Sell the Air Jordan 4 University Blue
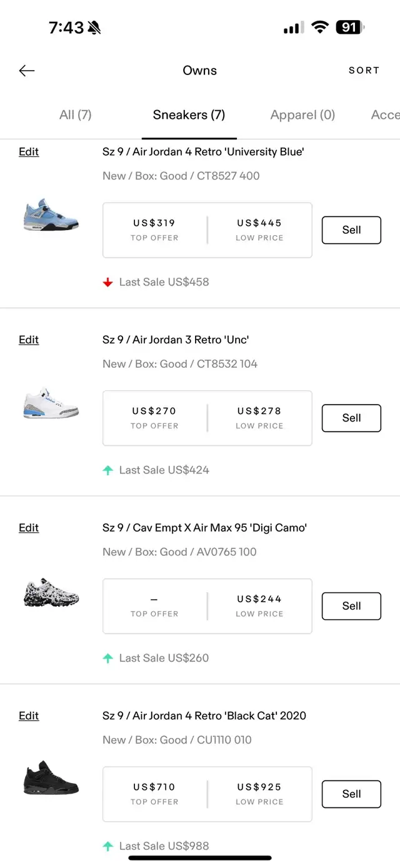The height and width of the screenshot is (868, 400). click(351, 230)
